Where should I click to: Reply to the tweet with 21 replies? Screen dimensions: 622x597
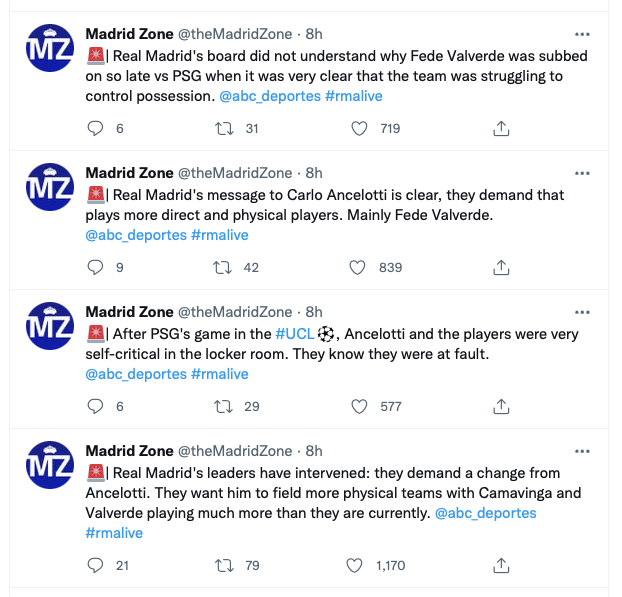tap(95, 565)
